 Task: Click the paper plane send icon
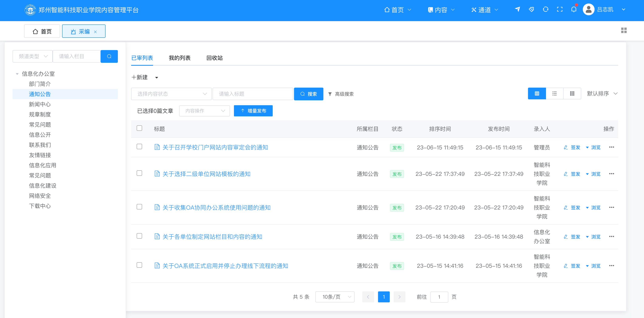(x=517, y=10)
